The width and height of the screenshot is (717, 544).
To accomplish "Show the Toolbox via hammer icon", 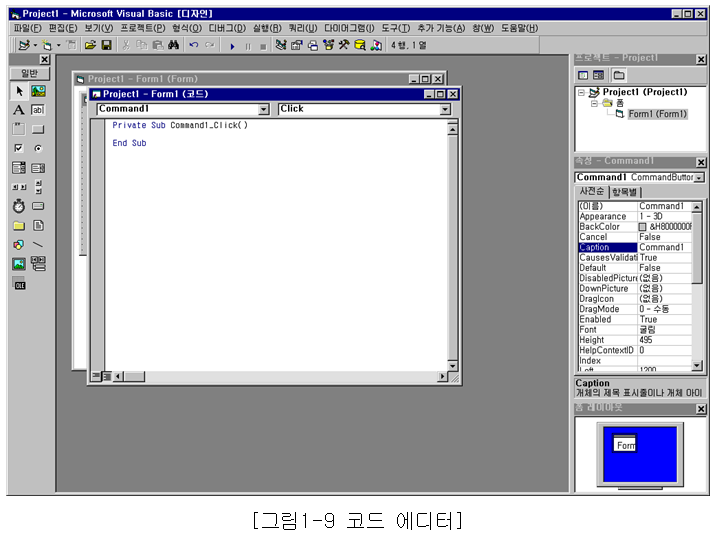I will point(344,45).
